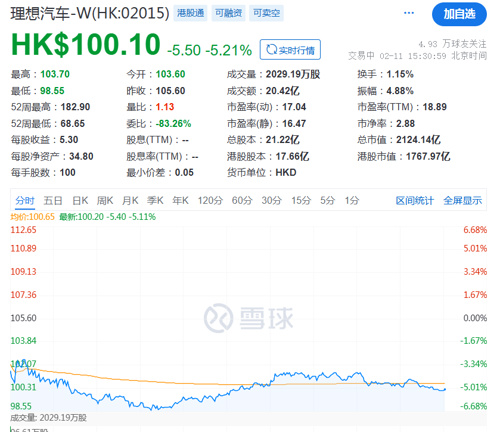Open the 年K chart tab
The image size is (500, 432).
click(180, 201)
